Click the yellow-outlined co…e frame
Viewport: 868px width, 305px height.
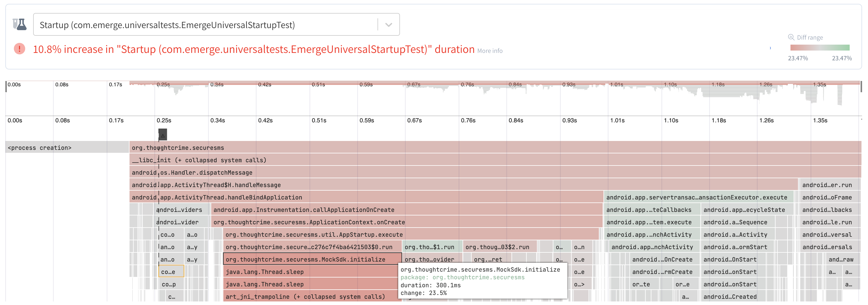171,272
